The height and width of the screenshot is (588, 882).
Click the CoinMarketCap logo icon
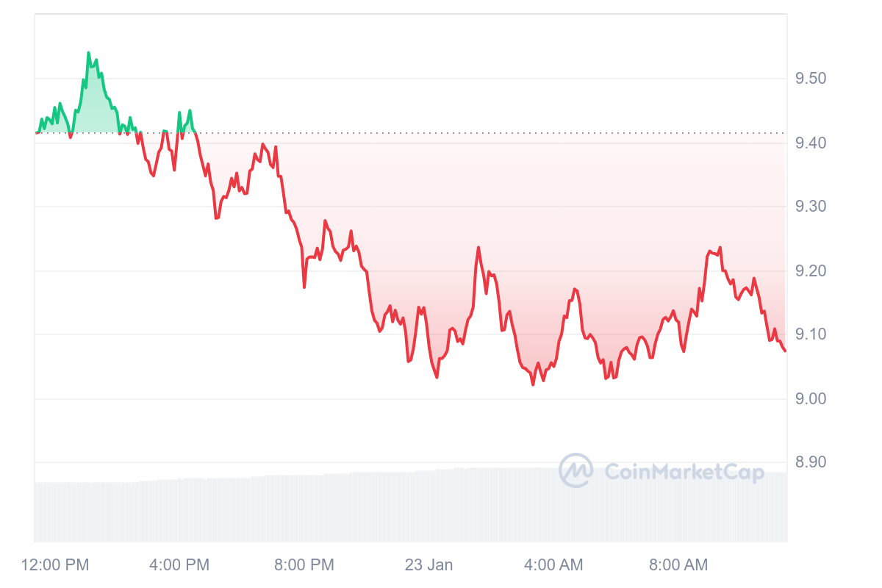coord(576,470)
